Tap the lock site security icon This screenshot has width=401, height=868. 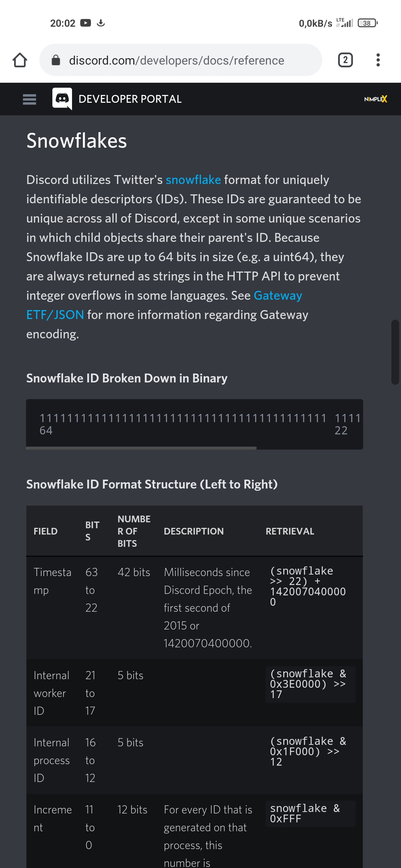(56, 60)
